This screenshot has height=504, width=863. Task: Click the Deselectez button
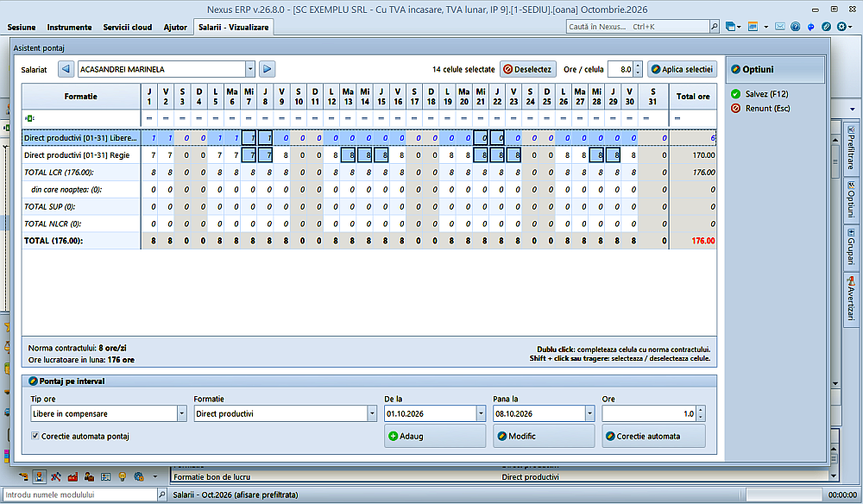pyautogui.click(x=528, y=69)
